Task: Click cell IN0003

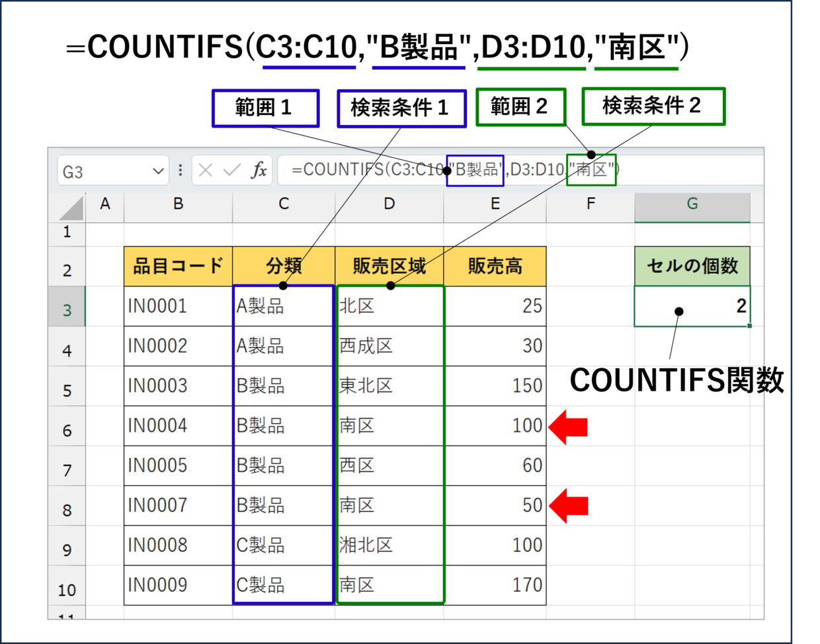Action: [179, 386]
